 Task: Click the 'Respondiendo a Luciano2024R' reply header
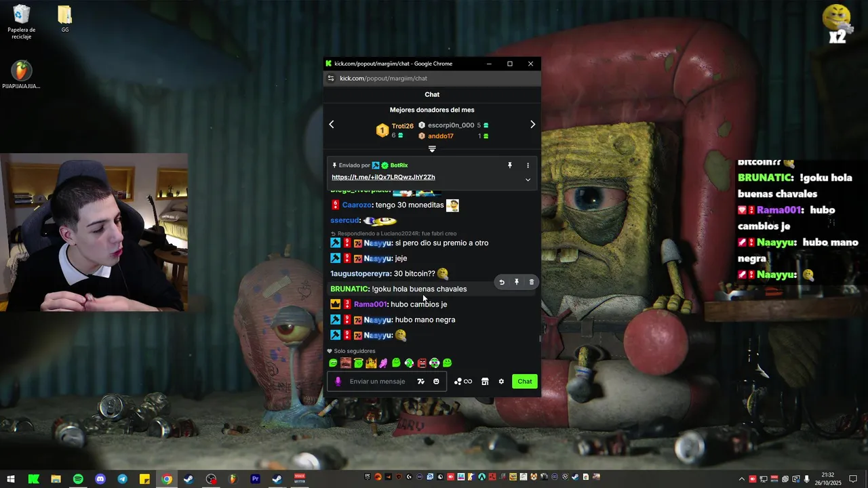[x=394, y=234]
